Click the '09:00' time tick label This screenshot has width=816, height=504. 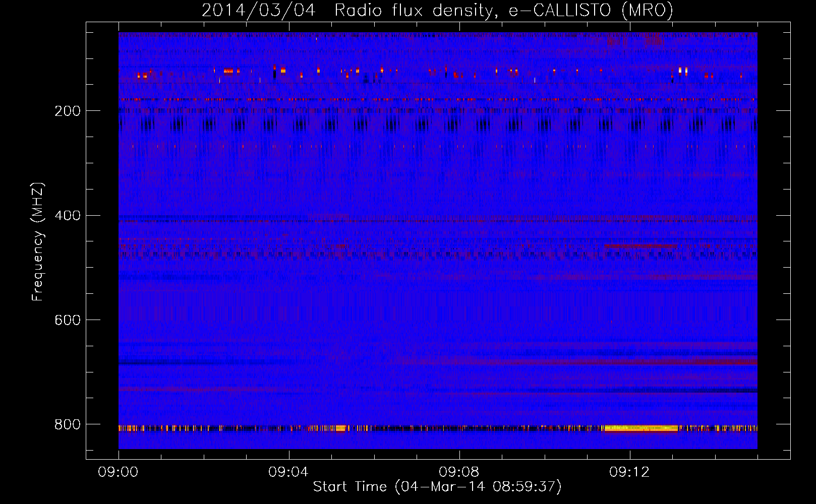click(119, 472)
